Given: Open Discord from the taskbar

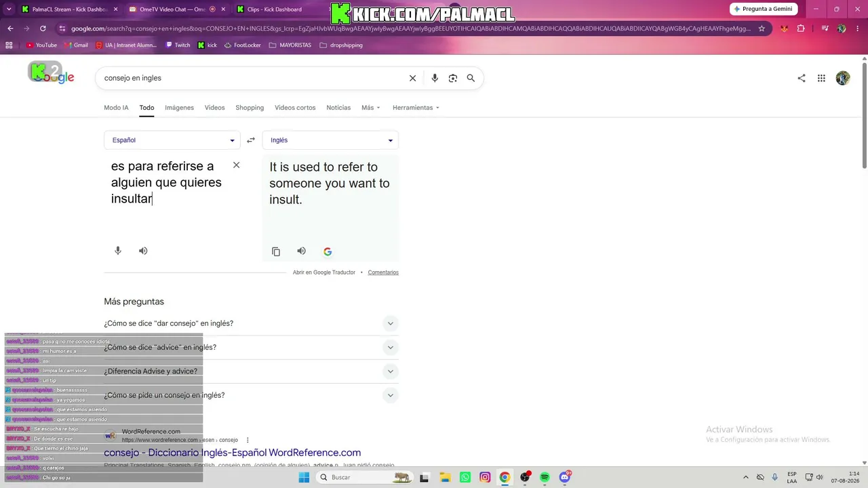Looking at the screenshot, I should click(x=565, y=477).
